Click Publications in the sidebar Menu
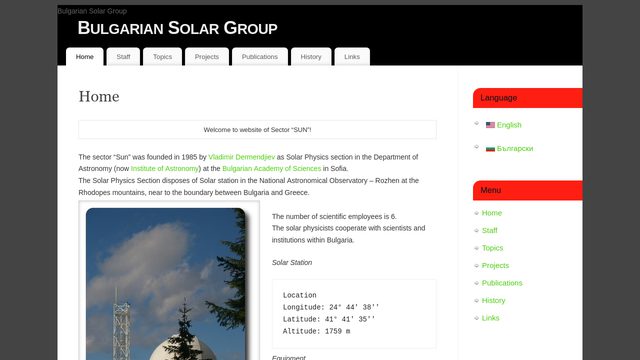Viewport: 640px width, 360px height. tap(502, 283)
